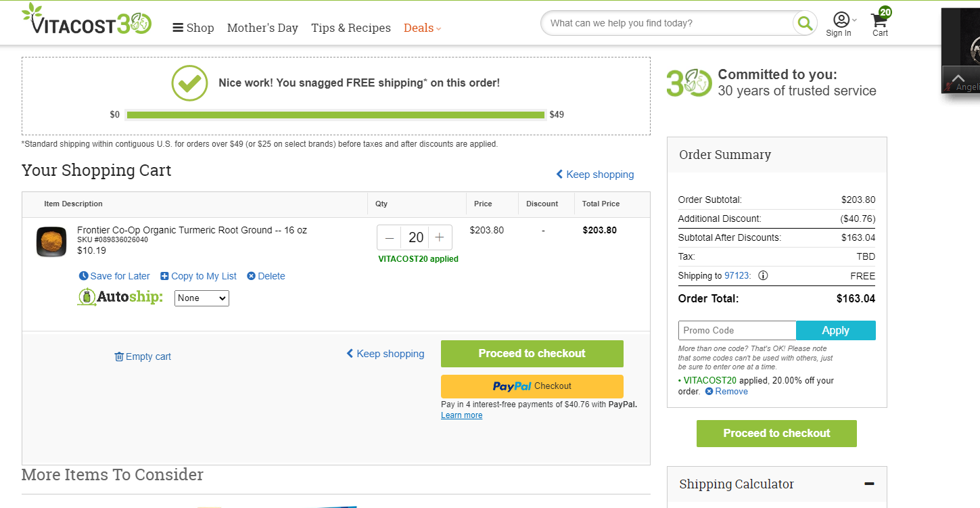Viewport: 980px width, 508px height.
Task: Click the 'More Items To Consider' heading
Action: pos(112,475)
